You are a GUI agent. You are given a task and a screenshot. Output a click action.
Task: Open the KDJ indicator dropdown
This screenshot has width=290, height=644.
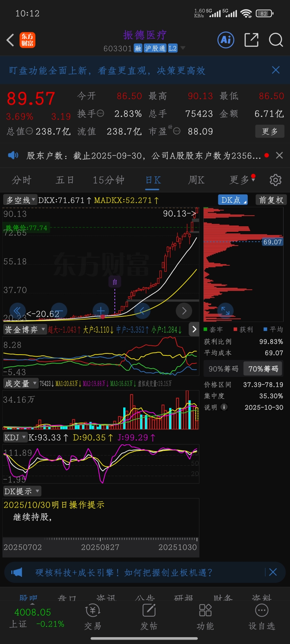click(x=15, y=437)
